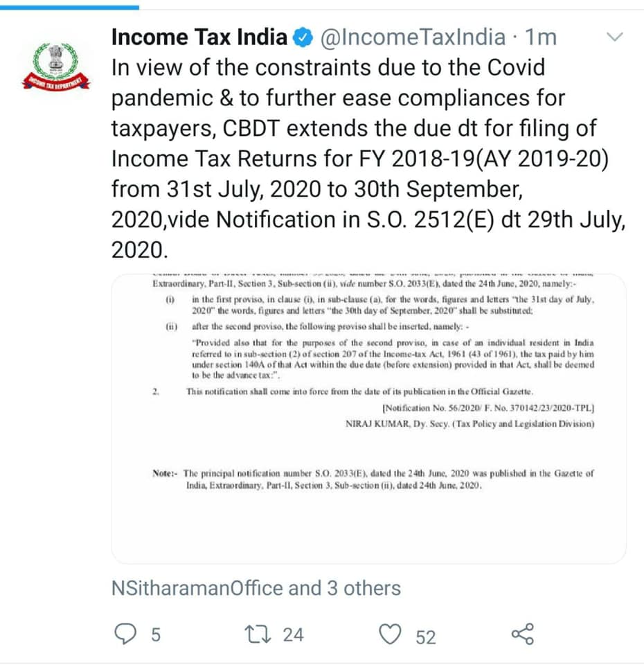Image resolution: width=644 pixels, height=665 pixels.
Task: Tap the reply speech bubble icon
Action: 125,634
